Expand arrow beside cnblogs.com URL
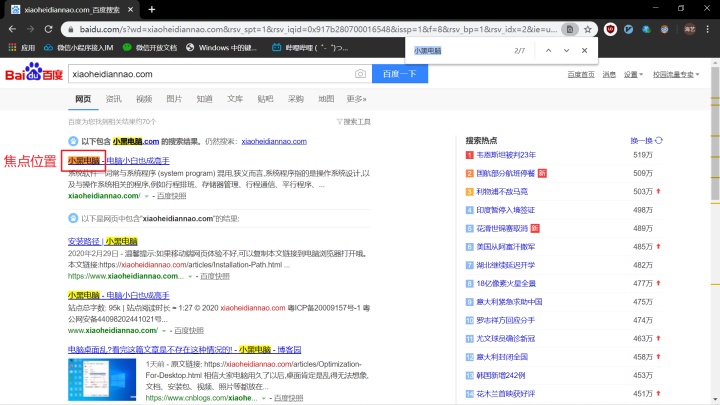The width and height of the screenshot is (720, 405). (264, 398)
